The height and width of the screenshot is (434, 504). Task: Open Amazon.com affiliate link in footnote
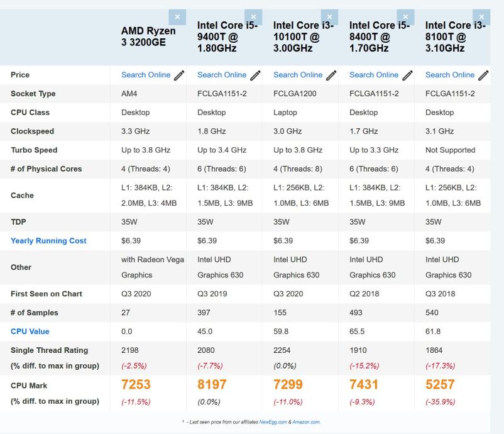pos(305,422)
